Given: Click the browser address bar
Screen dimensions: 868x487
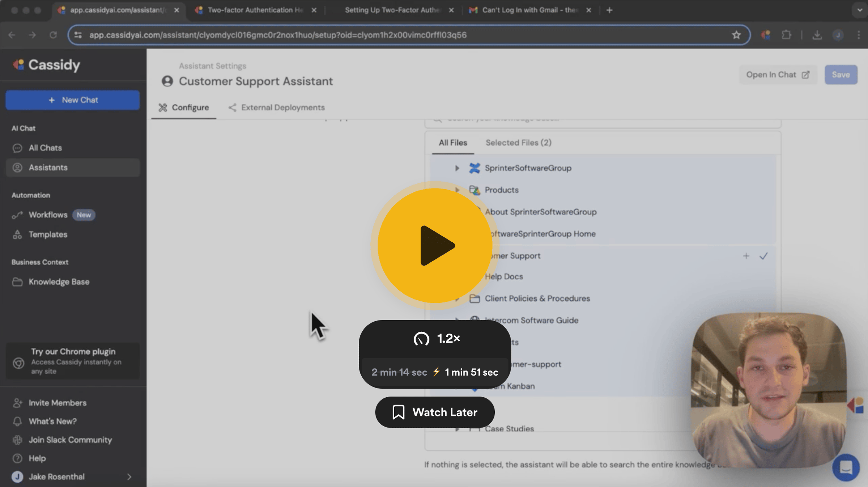Looking at the screenshot, I should point(409,35).
